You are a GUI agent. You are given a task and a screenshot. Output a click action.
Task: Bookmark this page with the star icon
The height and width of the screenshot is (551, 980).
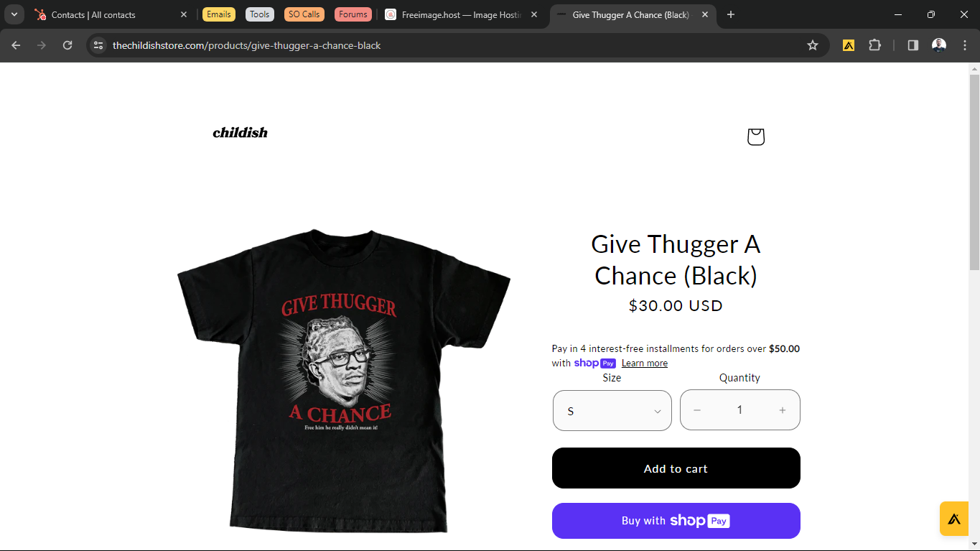pyautogui.click(x=813, y=45)
